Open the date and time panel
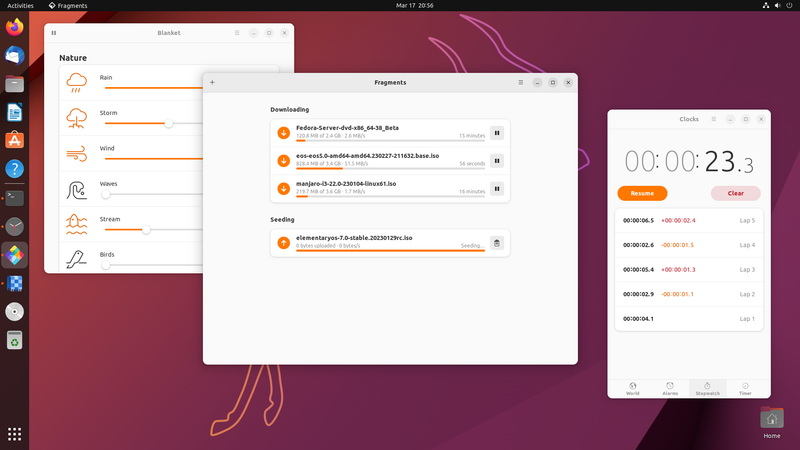 pyautogui.click(x=415, y=6)
